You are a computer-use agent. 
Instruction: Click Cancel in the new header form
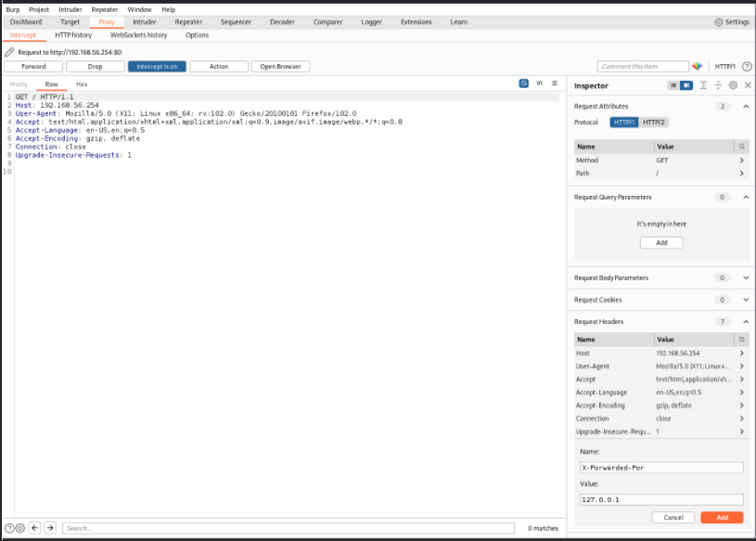coord(673,518)
